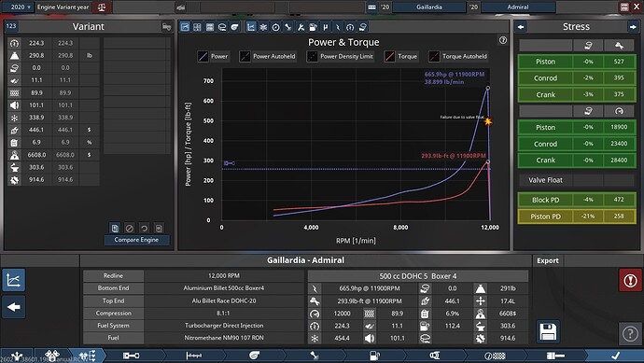Viewport: 644px width, 363px height.
Task: Click the Aluminium Billet 500cc Boxer4 bottom end value
Action: click(224, 287)
